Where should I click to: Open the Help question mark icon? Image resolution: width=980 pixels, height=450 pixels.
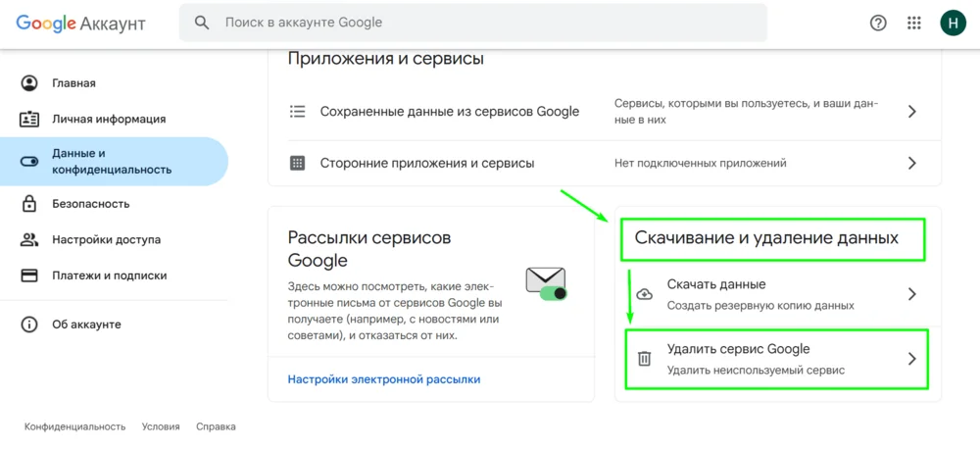point(878,23)
